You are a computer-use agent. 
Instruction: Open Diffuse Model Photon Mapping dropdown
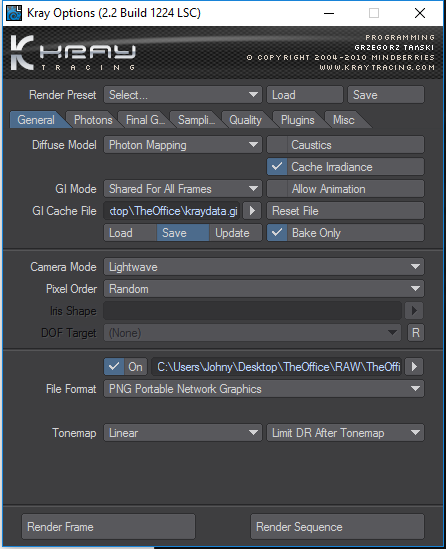pyautogui.click(x=183, y=145)
